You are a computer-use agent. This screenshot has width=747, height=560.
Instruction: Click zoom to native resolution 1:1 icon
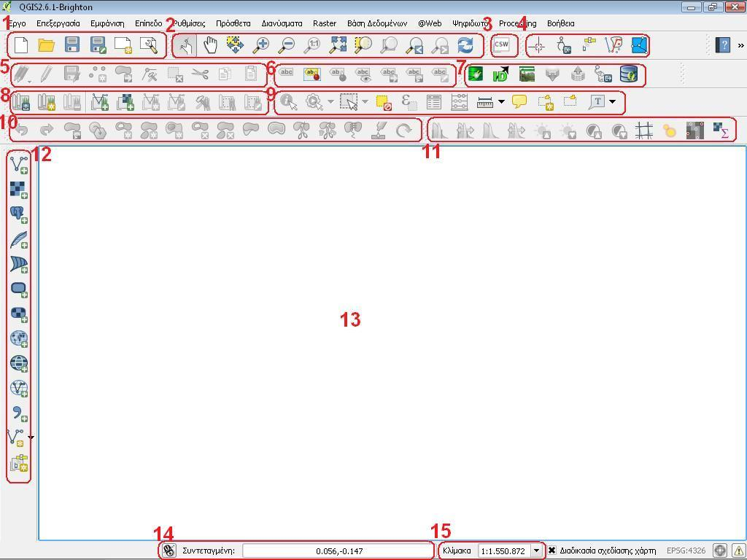(312, 45)
